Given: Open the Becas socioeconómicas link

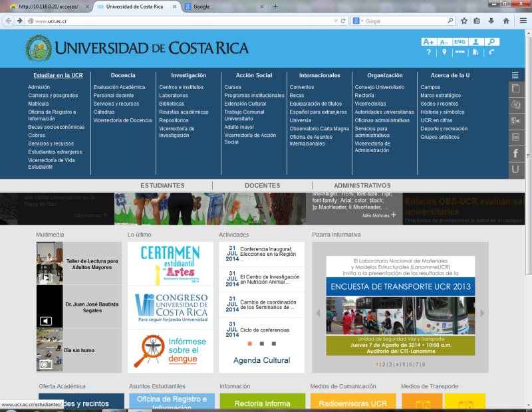Looking at the screenshot, I should [x=57, y=127].
